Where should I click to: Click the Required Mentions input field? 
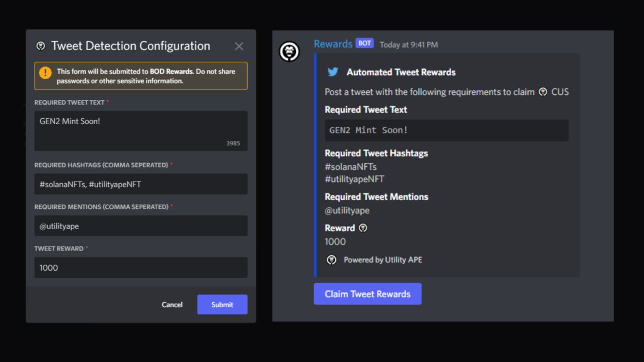(x=141, y=226)
